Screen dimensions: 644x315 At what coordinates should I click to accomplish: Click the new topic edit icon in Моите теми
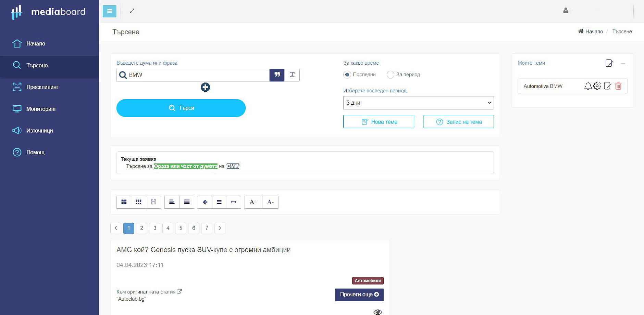point(609,63)
